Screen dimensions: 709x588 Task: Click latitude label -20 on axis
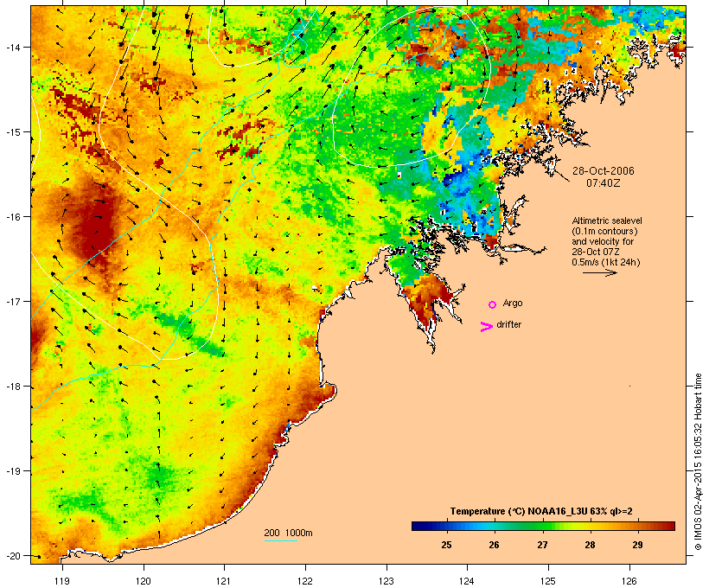coord(12,555)
